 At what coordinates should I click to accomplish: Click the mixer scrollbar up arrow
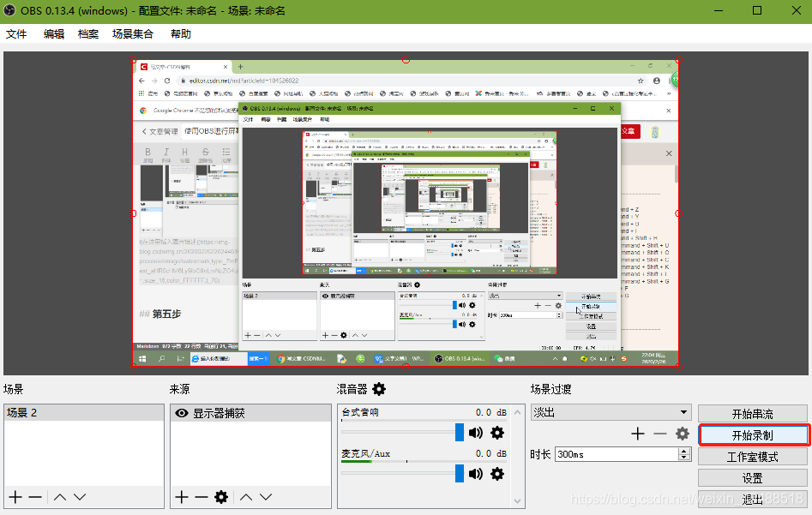pos(517,412)
